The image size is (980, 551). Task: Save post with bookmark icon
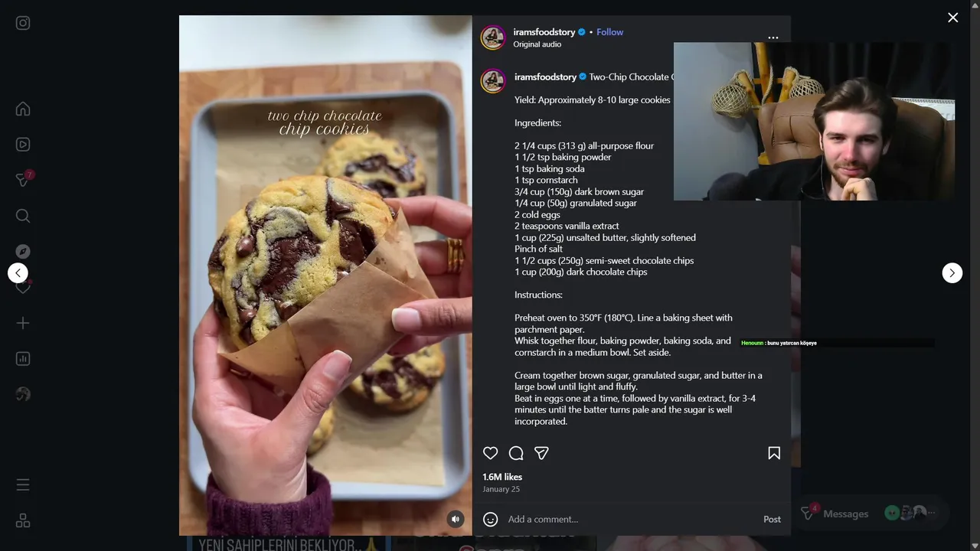tap(774, 453)
